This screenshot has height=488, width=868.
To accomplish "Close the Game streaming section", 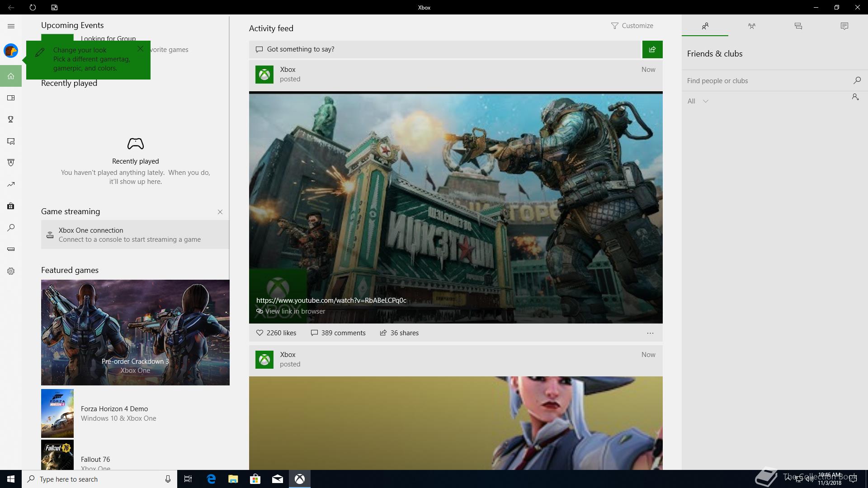I will point(220,212).
